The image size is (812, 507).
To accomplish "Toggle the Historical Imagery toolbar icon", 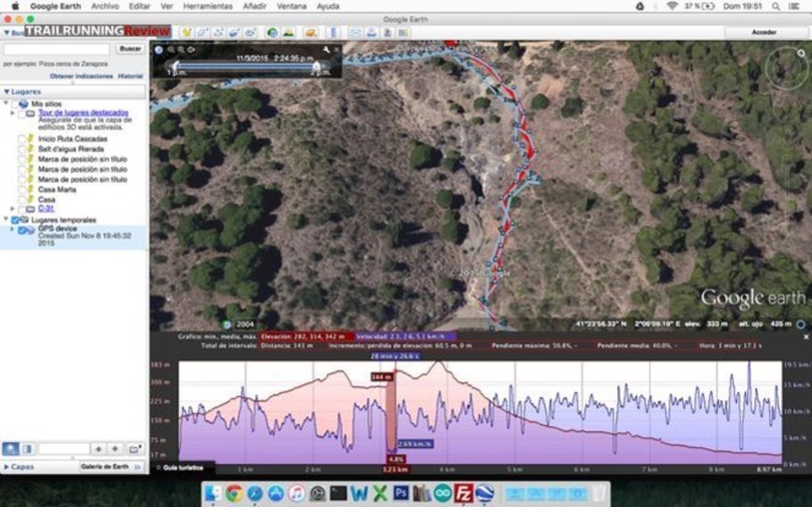I will point(272,33).
